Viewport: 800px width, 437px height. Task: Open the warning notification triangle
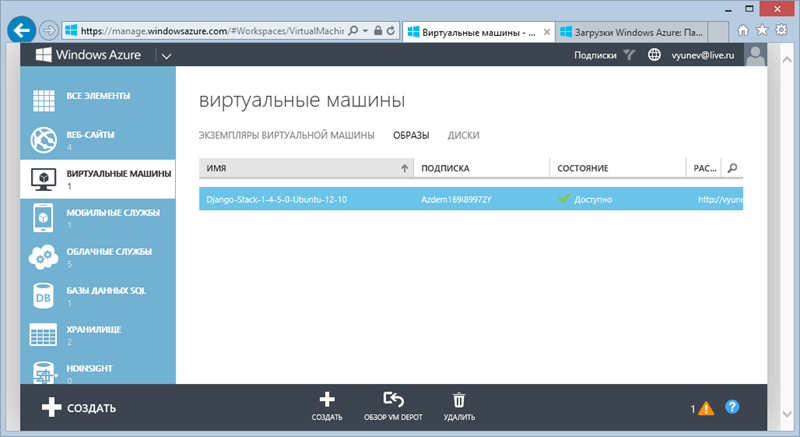point(706,408)
